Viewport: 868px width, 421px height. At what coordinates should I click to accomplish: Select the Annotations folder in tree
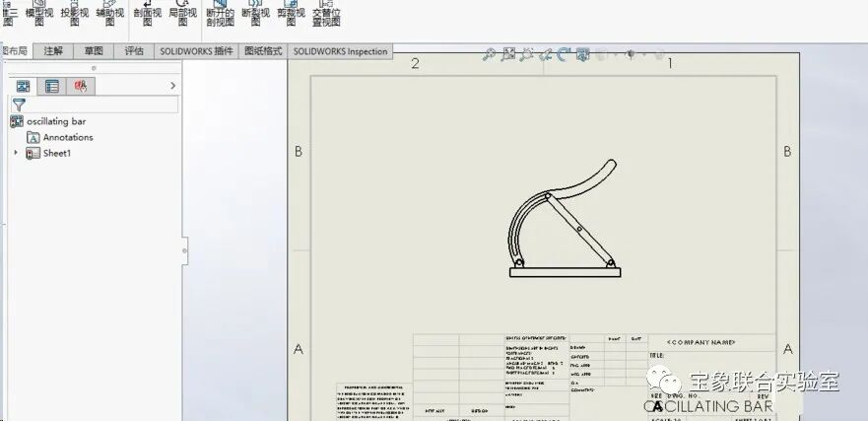[x=68, y=137]
